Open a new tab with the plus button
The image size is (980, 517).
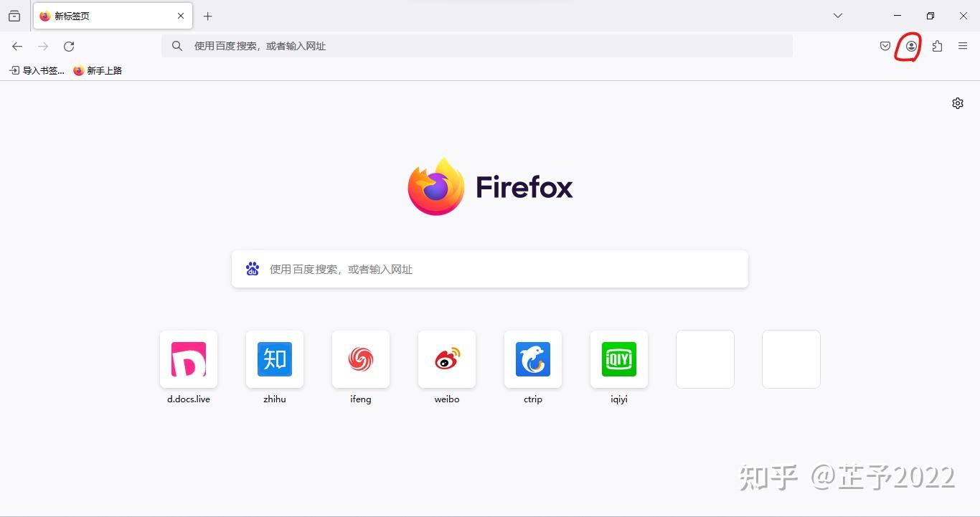tap(207, 16)
